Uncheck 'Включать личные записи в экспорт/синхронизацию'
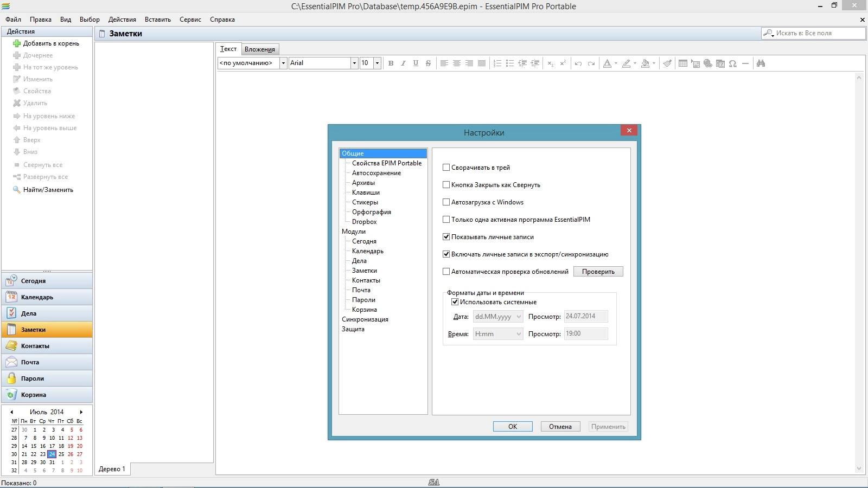Viewport: 868px width, 488px height. (446, 254)
